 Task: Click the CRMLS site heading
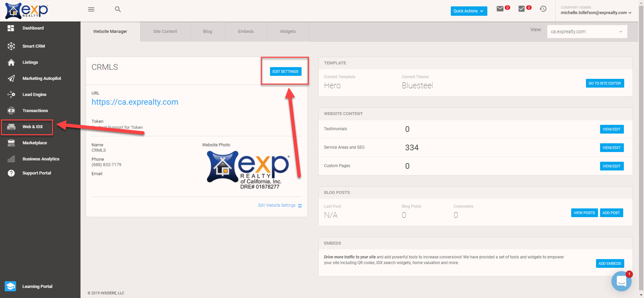105,67
